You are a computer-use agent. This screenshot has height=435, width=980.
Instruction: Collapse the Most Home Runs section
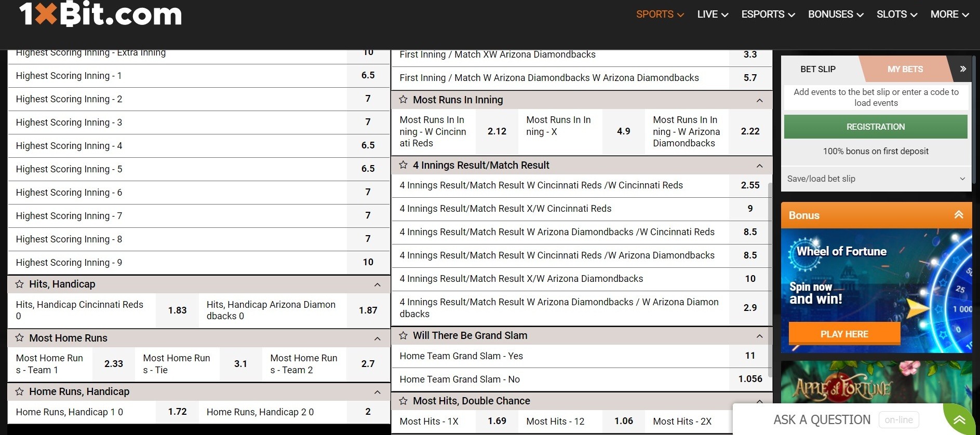378,338
